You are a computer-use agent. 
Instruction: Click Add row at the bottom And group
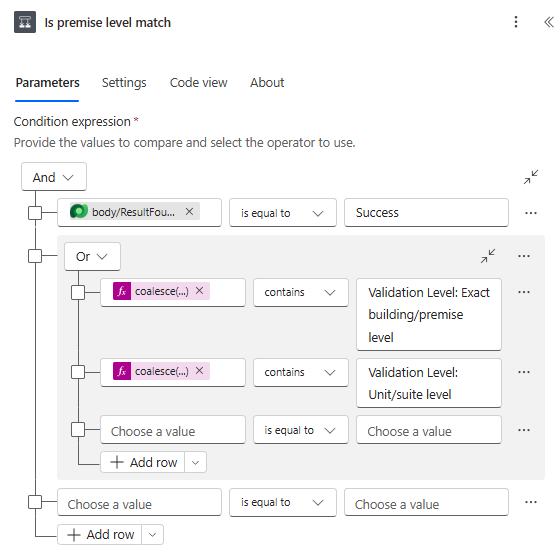tap(100, 535)
